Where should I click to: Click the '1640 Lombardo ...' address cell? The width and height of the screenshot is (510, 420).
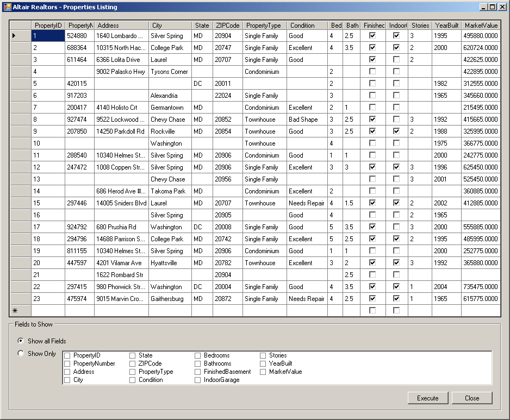[121, 35]
